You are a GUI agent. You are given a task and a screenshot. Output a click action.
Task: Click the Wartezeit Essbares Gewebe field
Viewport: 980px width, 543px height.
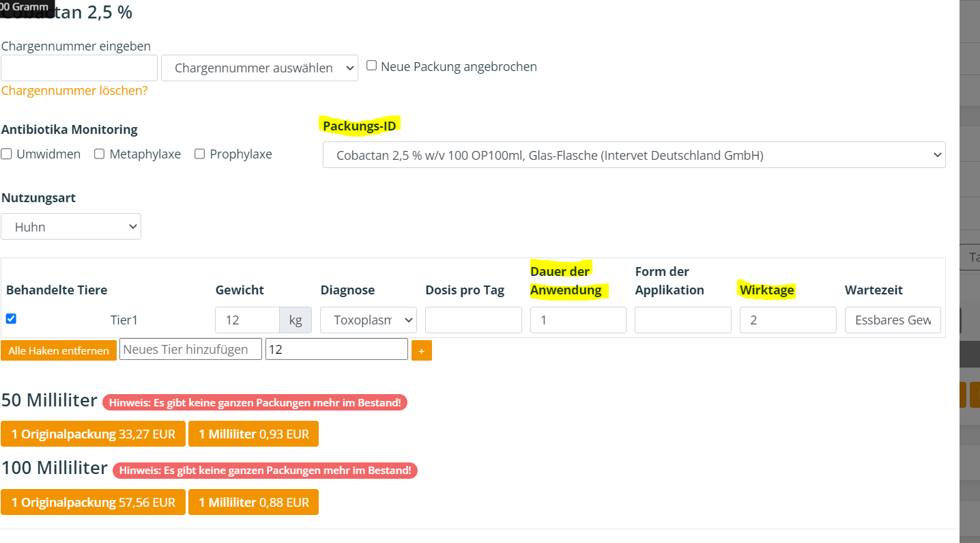(893, 320)
